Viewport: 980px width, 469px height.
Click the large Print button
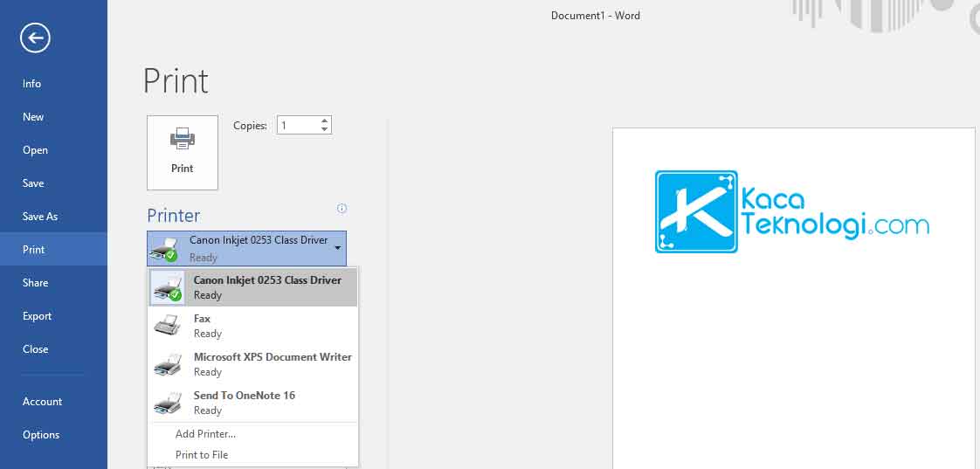click(x=183, y=153)
